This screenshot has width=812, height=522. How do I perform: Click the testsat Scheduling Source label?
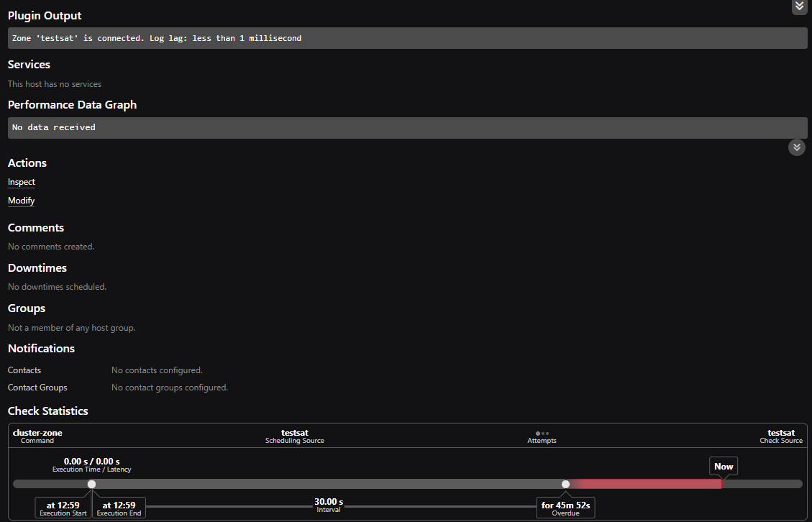[295, 436]
